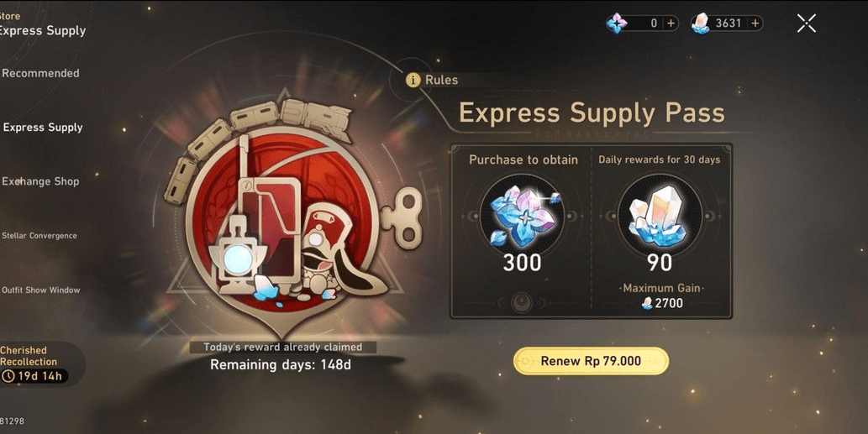The width and height of the screenshot is (868, 434).
Task: Open the Rules text link
Action: (x=441, y=80)
